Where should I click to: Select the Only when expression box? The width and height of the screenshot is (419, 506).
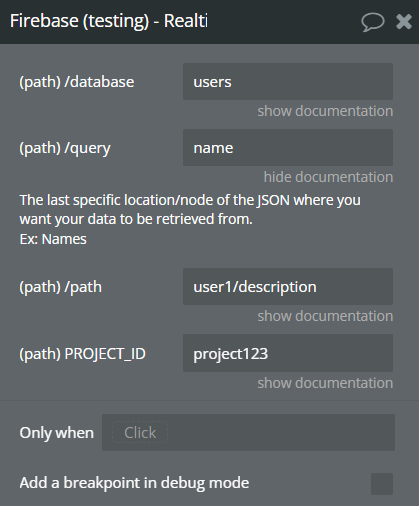click(x=248, y=433)
